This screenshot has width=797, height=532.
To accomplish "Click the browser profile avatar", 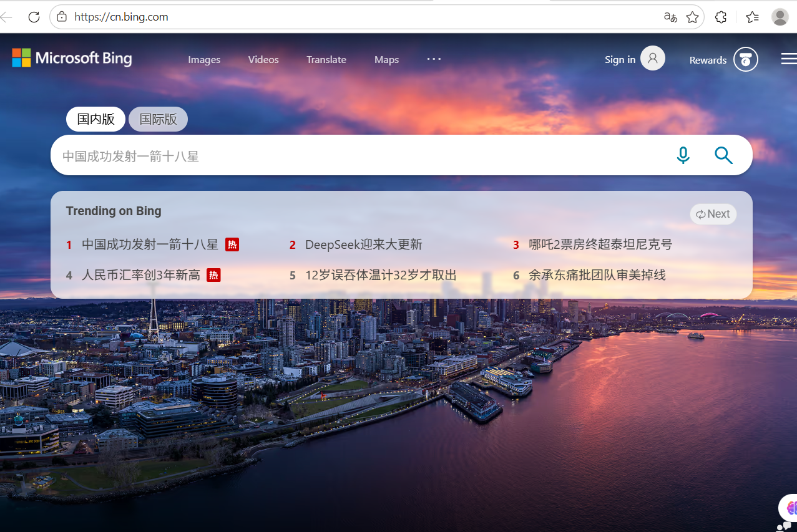I will 780,17.
